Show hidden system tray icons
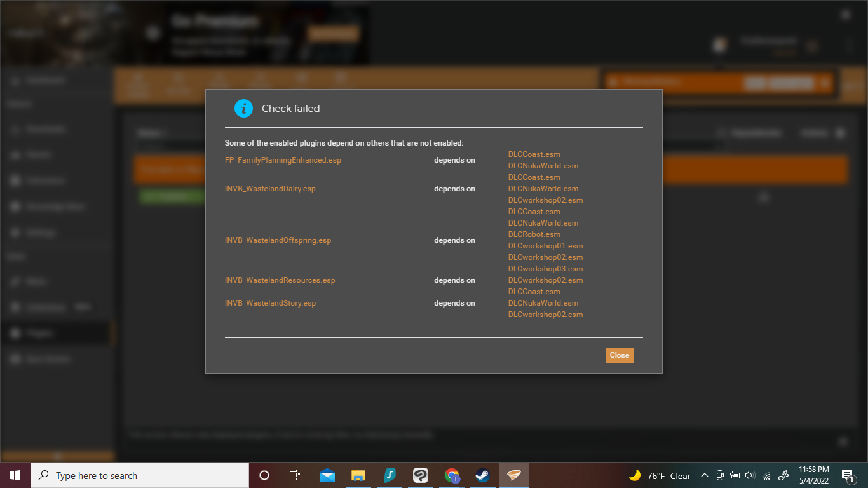 [x=704, y=475]
